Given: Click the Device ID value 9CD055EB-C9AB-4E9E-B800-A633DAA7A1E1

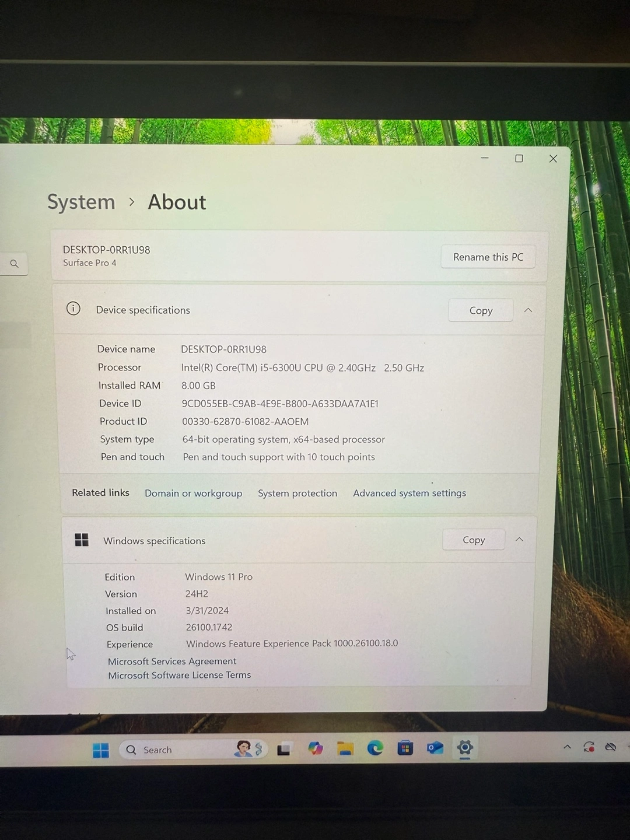Looking at the screenshot, I should [280, 404].
